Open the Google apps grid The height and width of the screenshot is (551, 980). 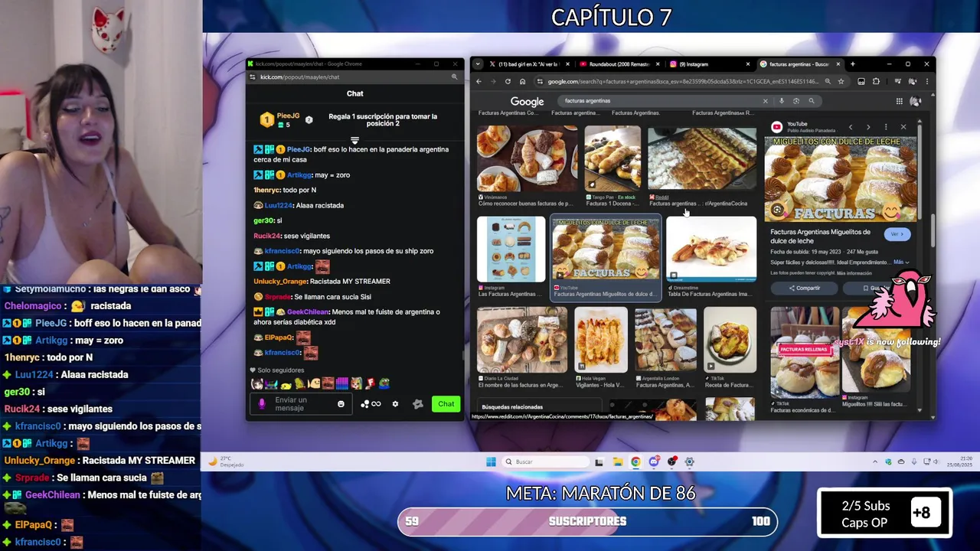[x=899, y=101]
